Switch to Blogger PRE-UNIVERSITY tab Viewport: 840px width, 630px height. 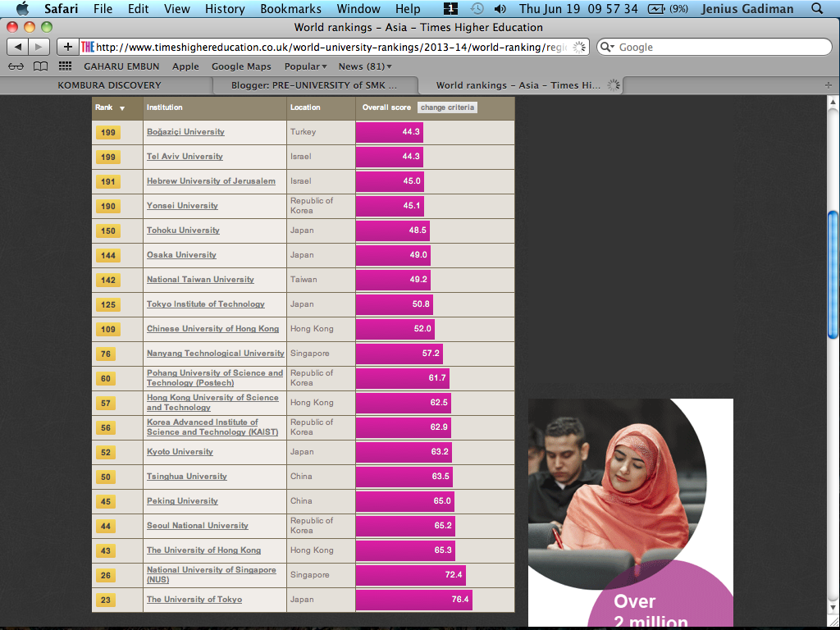click(x=314, y=85)
